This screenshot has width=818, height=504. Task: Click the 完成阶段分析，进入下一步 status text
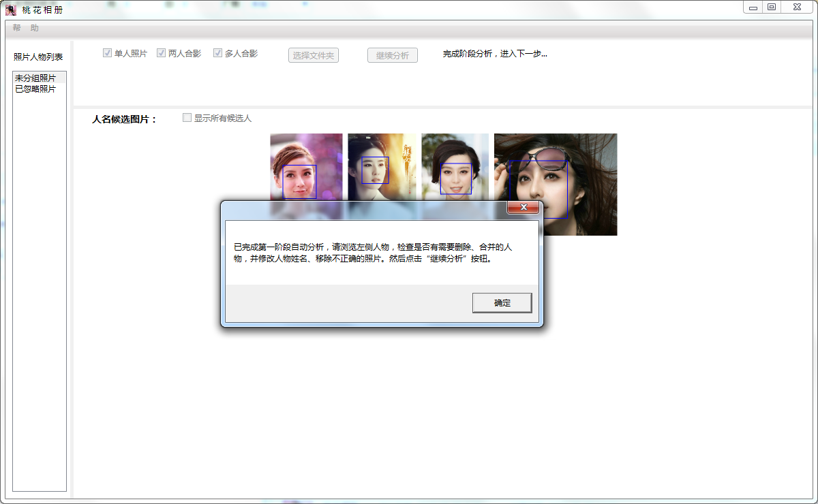click(x=495, y=54)
